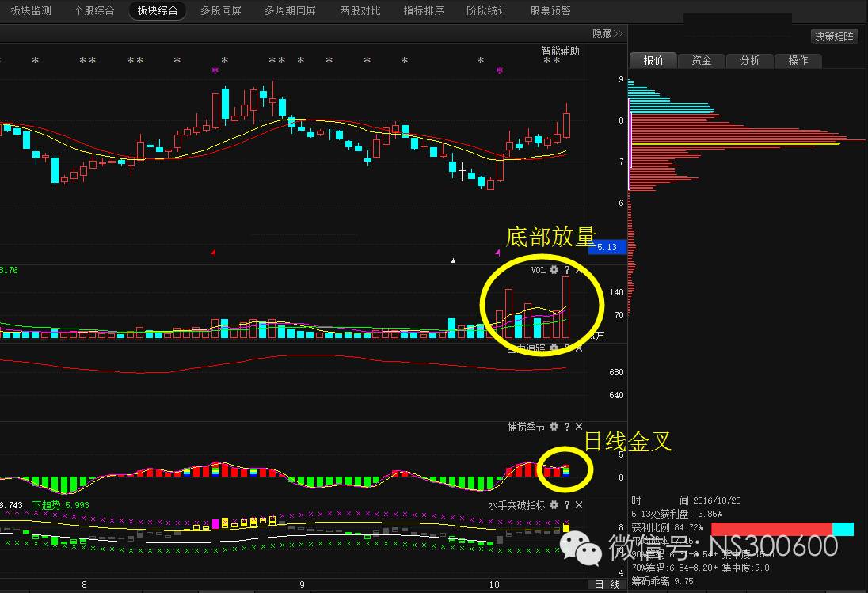
Task: Click the VOL indicator name
Action: pyautogui.click(x=538, y=270)
